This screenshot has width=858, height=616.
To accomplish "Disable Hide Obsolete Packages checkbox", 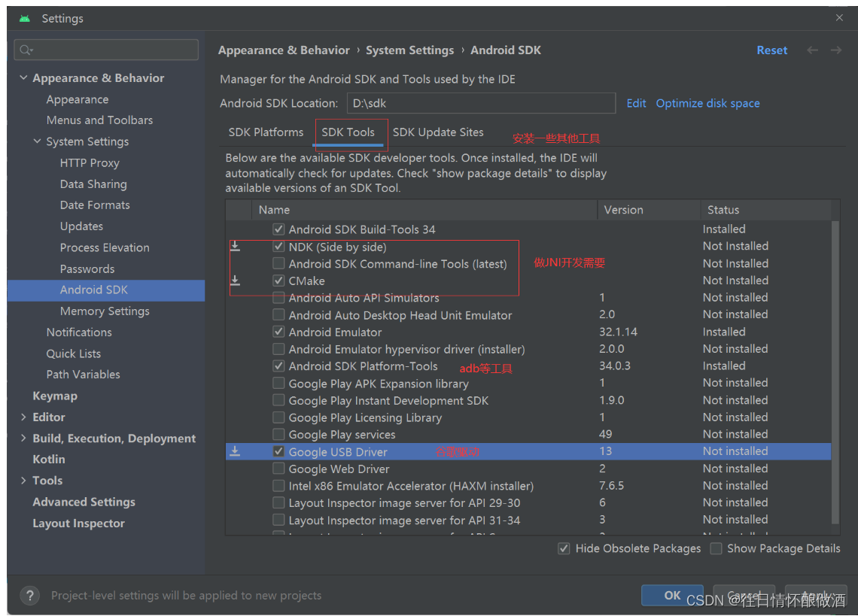I will click(x=564, y=548).
